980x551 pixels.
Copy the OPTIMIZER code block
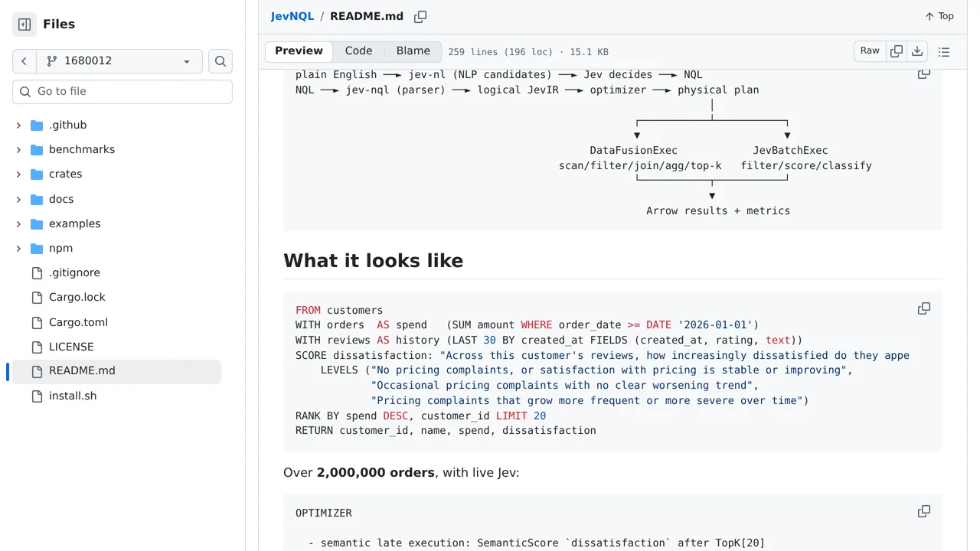pos(924,512)
